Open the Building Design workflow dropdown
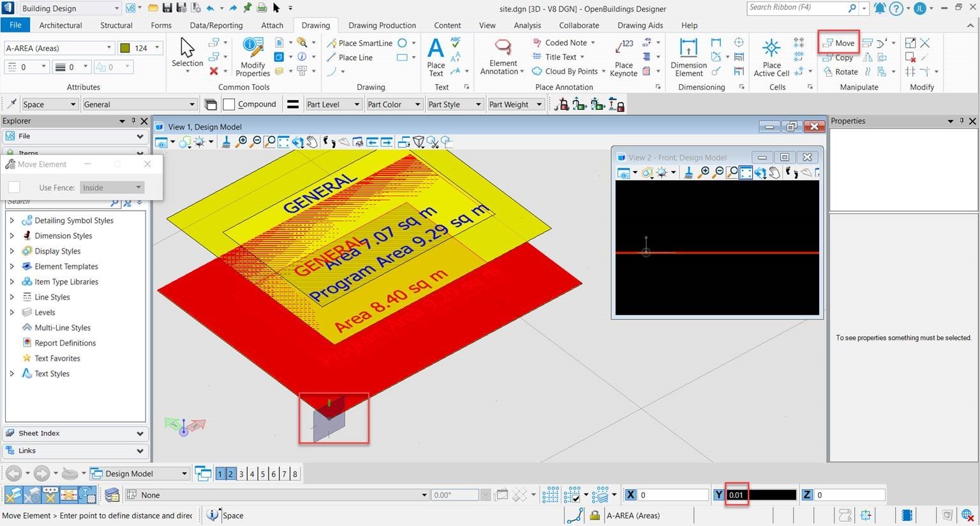The width and height of the screenshot is (980, 526). (70, 8)
